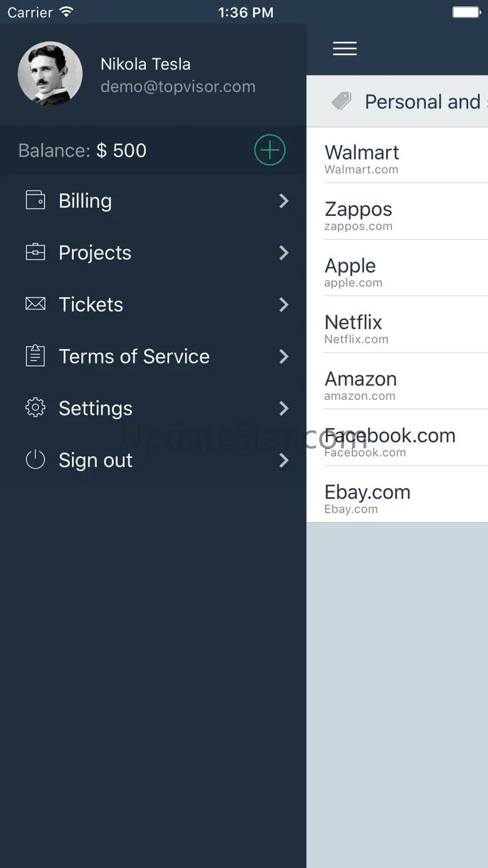
Task: Expand the Settings row chevron
Action: coord(284,409)
